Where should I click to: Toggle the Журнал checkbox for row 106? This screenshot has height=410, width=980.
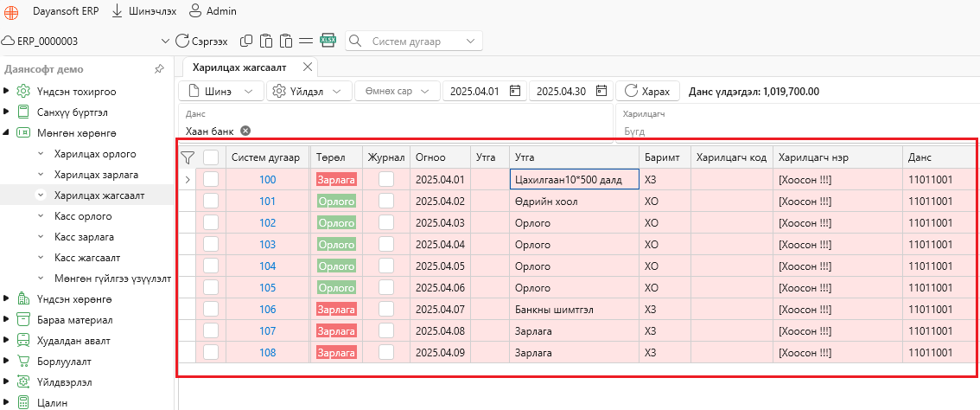pyautogui.click(x=386, y=309)
